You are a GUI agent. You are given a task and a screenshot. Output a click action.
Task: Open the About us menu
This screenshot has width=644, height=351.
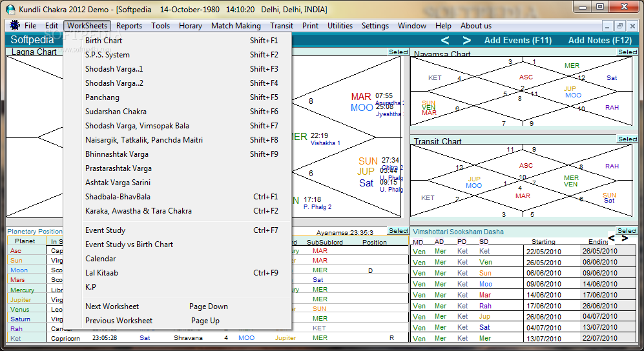click(x=475, y=25)
